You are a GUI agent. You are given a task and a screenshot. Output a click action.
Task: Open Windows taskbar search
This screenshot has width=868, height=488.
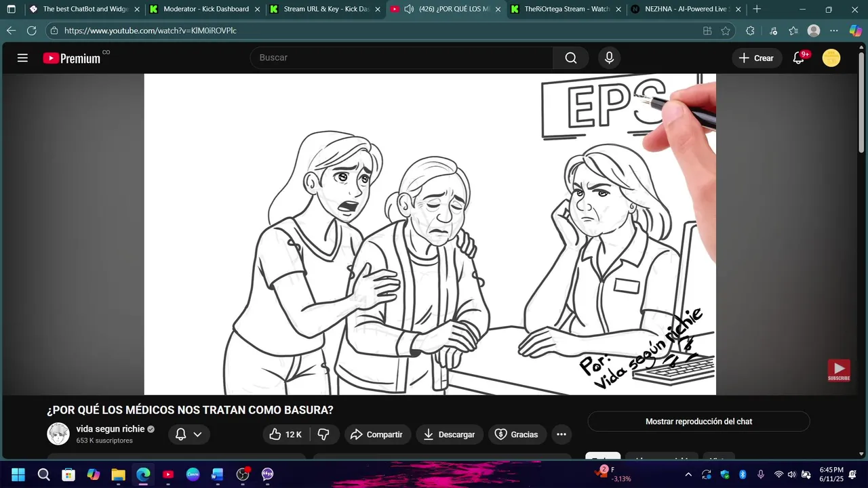(x=43, y=474)
